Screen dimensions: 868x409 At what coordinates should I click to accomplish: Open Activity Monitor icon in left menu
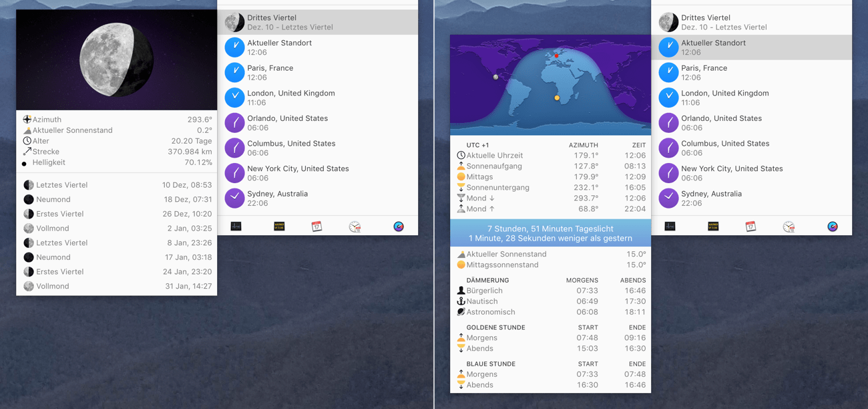click(x=236, y=227)
